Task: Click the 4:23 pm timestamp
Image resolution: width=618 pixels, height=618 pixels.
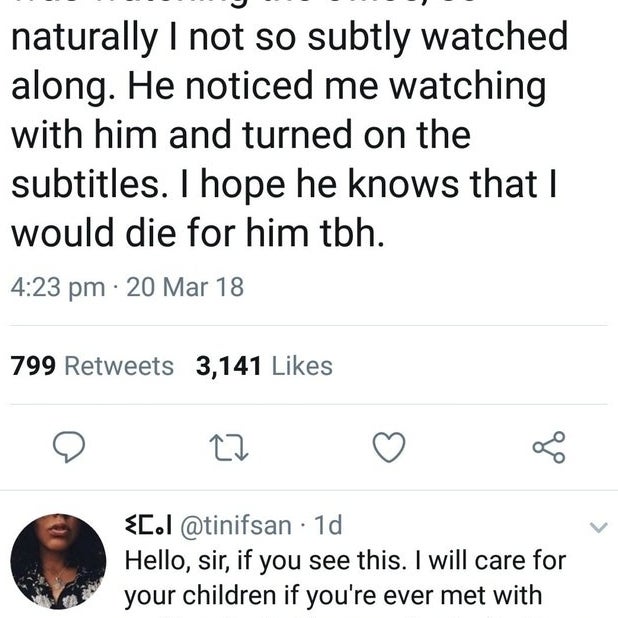Action: 58,287
